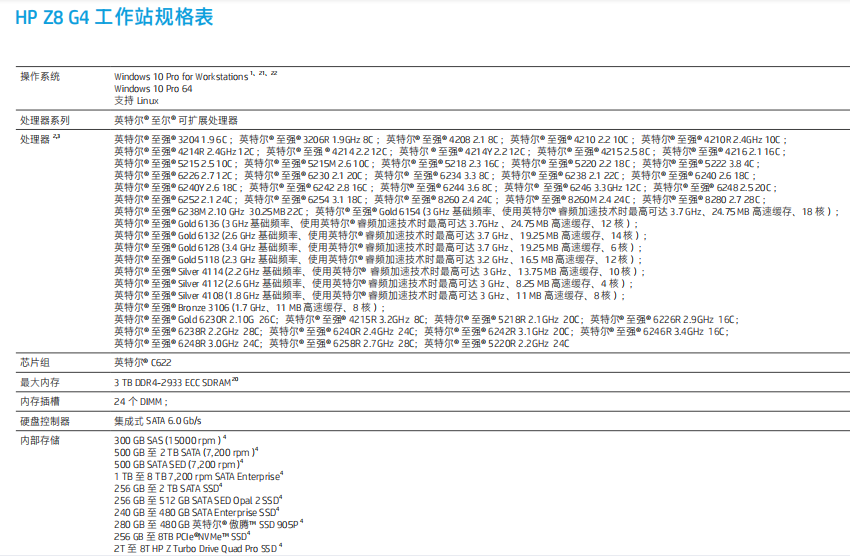Screen dimensions: 850x556
Task: Select '256 GB 至 2 TB SATA SSD' line
Action: pos(169,488)
